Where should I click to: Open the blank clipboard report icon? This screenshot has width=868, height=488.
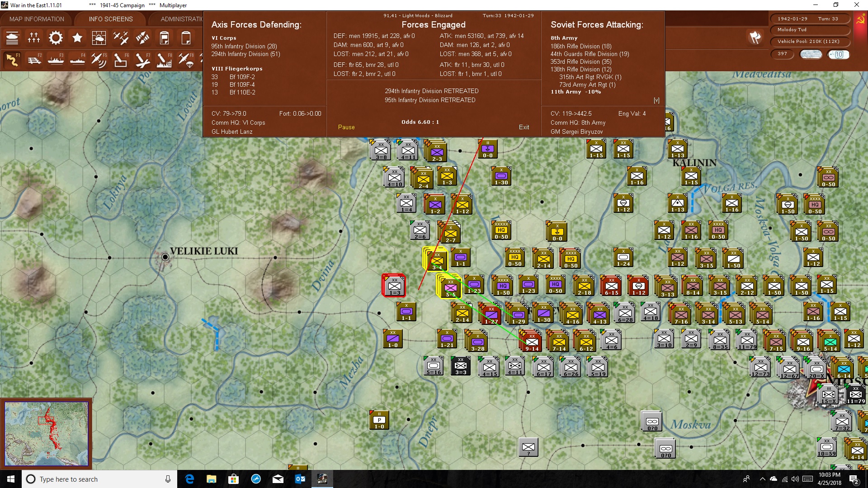(x=186, y=38)
